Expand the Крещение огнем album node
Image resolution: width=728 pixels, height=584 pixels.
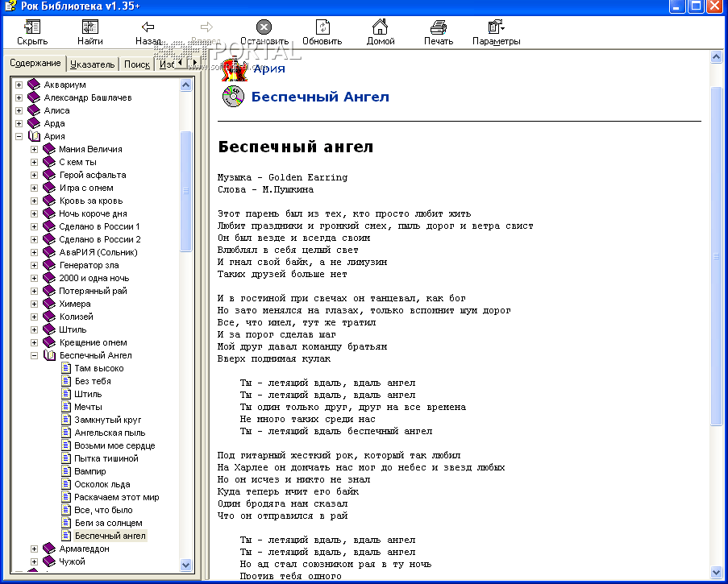pyautogui.click(x=34, y=343)
